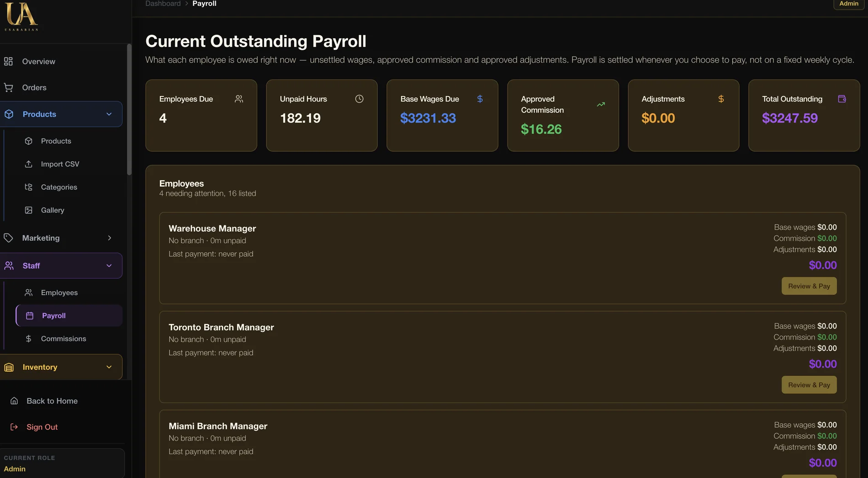Image resolution: width=868 pixels, height=478 pixels.
Task: Click the Warehouse Manager name
Action: point(212,228)
